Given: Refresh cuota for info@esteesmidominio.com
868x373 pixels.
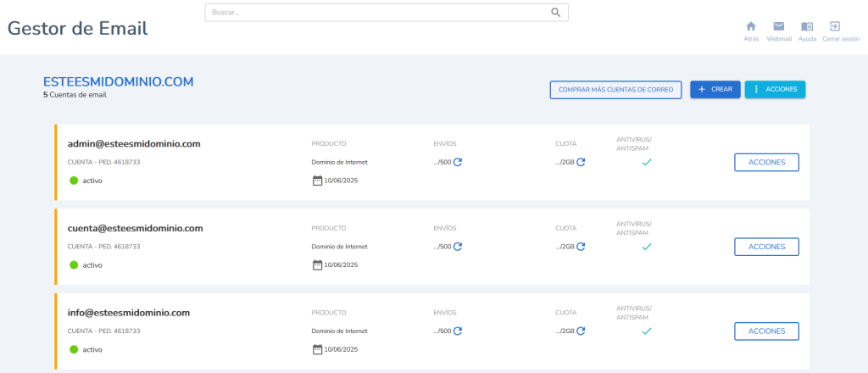Looking at the screenshot, I should pyautogui.click(x=581, y=331).
